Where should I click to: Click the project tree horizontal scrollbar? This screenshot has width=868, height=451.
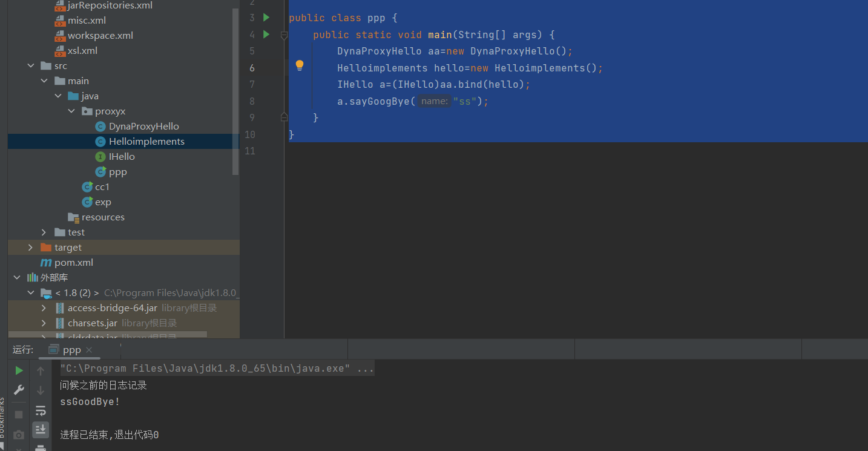pos(108,334)
